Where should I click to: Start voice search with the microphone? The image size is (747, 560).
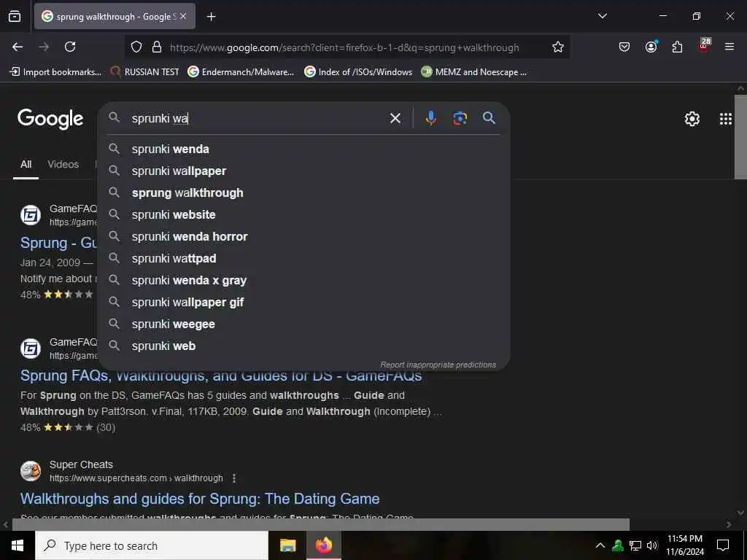[x=430, y=118]
